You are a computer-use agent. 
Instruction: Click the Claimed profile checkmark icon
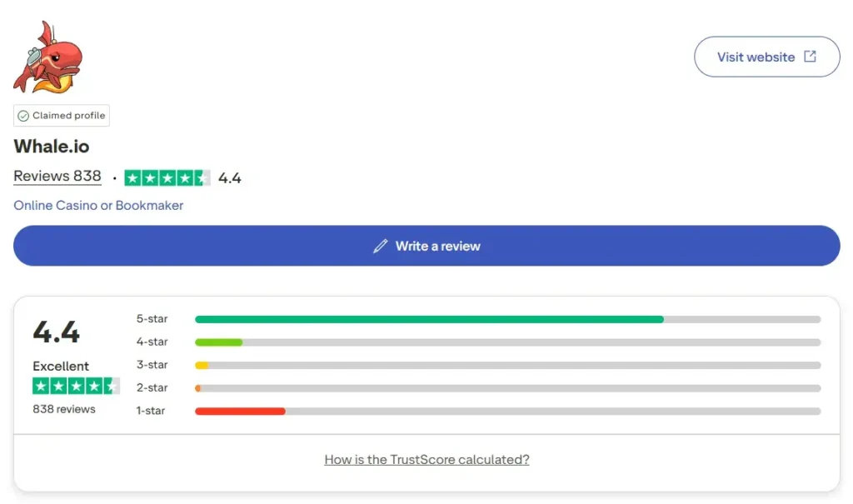[23, 116]
